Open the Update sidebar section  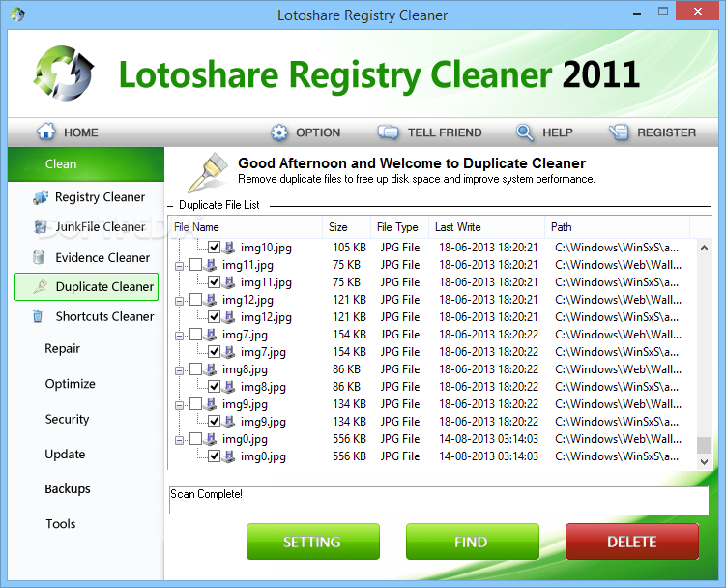(x=65, y=455)
